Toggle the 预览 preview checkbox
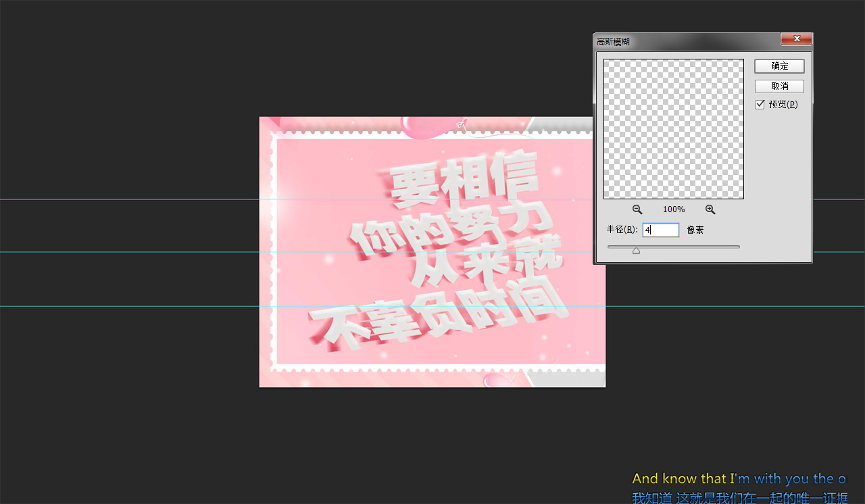Screen dimensions: 865x504 point(760,104)
